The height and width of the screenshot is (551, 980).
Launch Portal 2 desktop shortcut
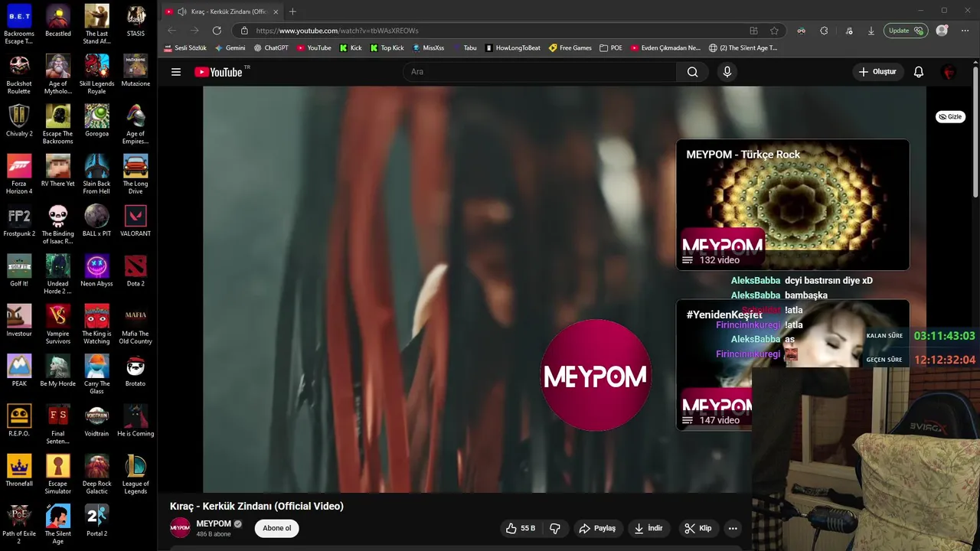96,520
